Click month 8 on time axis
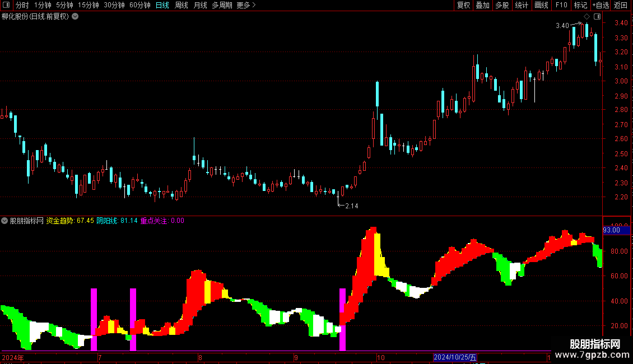Image resolution: width=633 pixels, height=364 pixels. (200, 358)
